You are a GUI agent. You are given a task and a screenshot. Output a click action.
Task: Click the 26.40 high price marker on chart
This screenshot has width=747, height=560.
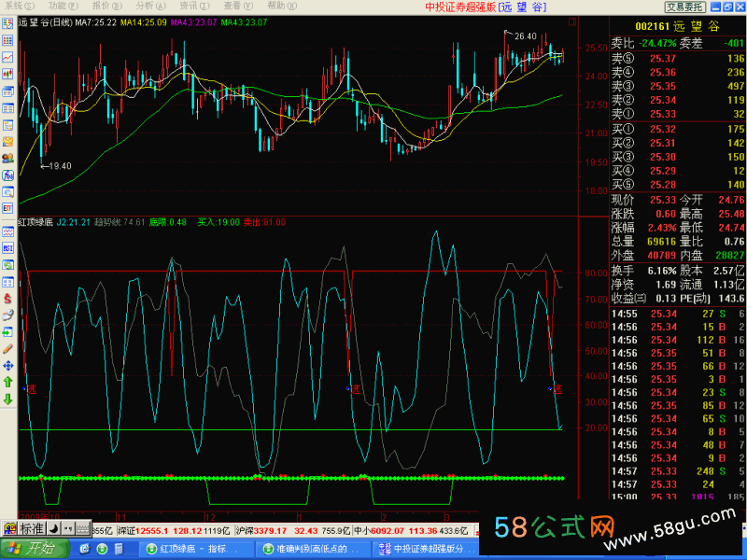[525, 36]
